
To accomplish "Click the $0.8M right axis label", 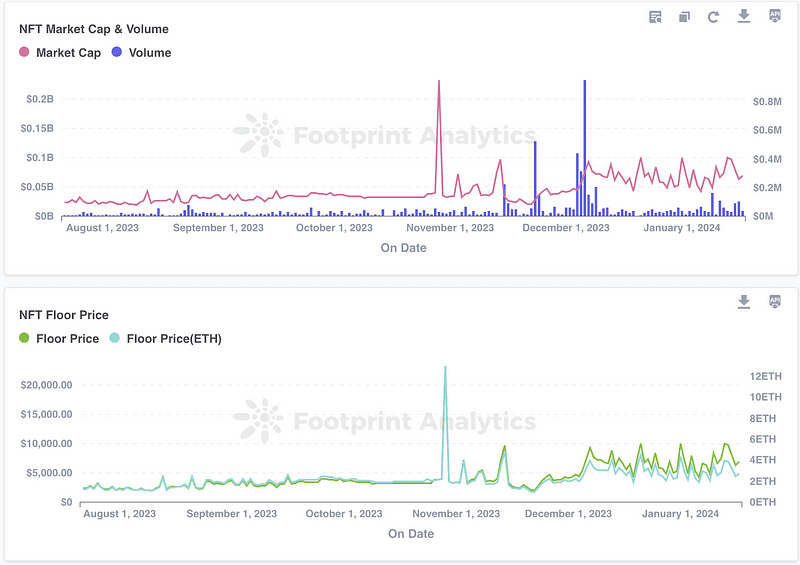I will point(767,102).
